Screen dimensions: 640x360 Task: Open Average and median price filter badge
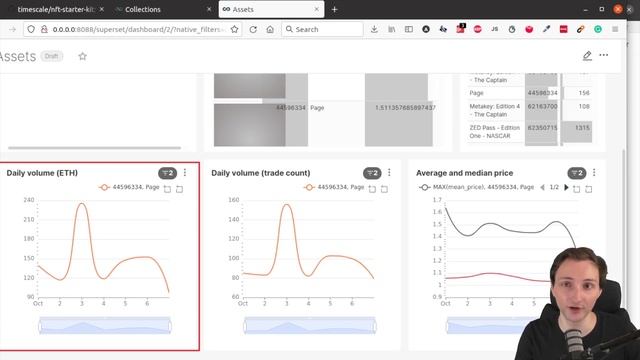(x=577, y=173)
